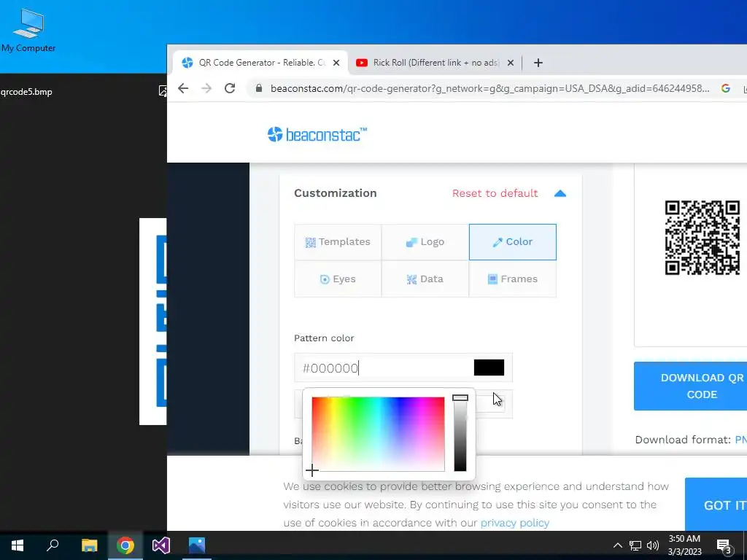The height and width of the screenshot is (560, 747).
Task: Click the Photos app taskbar icon
Action: click(x=197, y=545)
